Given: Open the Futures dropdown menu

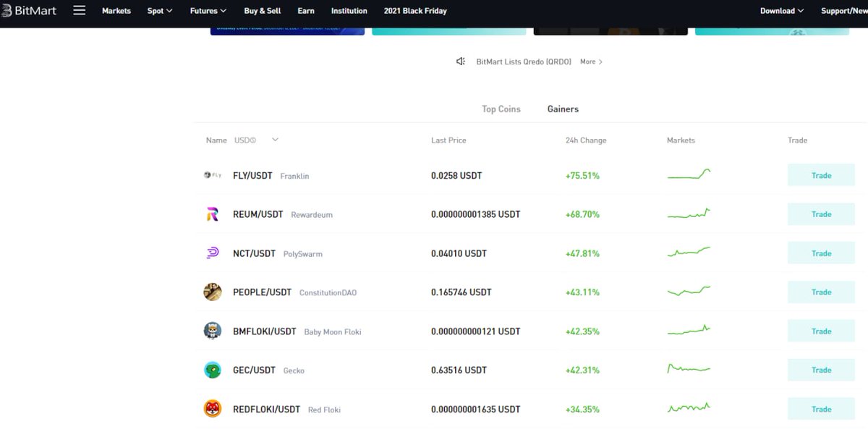Looking at the screenshot, I should pos(208,11).
